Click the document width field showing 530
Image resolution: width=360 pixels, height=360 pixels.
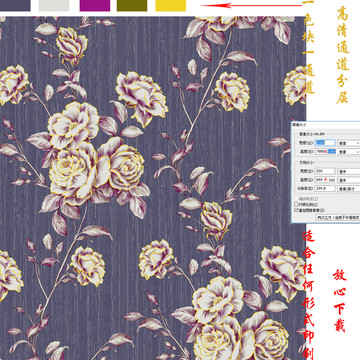pyautogui.click(x=325, y=171)
